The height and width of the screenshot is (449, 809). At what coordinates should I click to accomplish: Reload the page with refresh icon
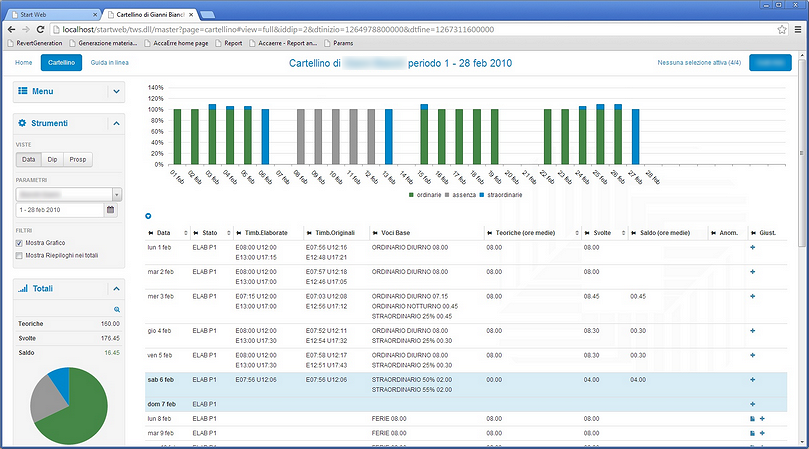(x=40, y=29)
